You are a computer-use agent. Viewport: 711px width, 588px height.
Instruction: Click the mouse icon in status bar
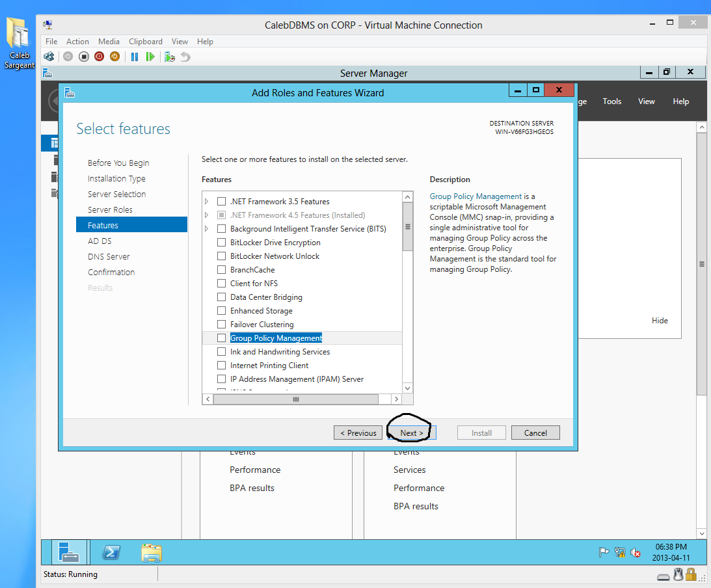click(x=678, y=575)
